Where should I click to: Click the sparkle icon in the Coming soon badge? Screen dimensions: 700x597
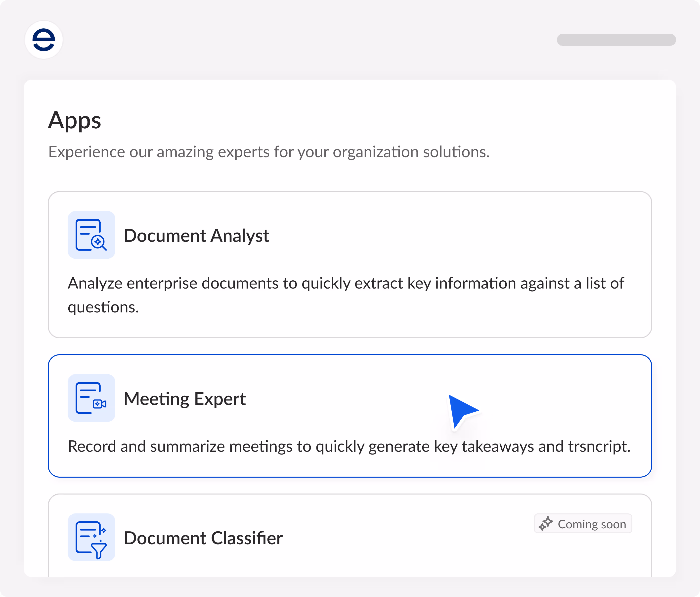(546, 524)
